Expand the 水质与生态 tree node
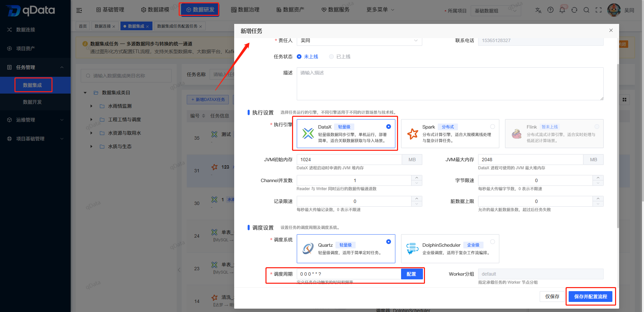644x312 pixels. click(x=91, y=146)
